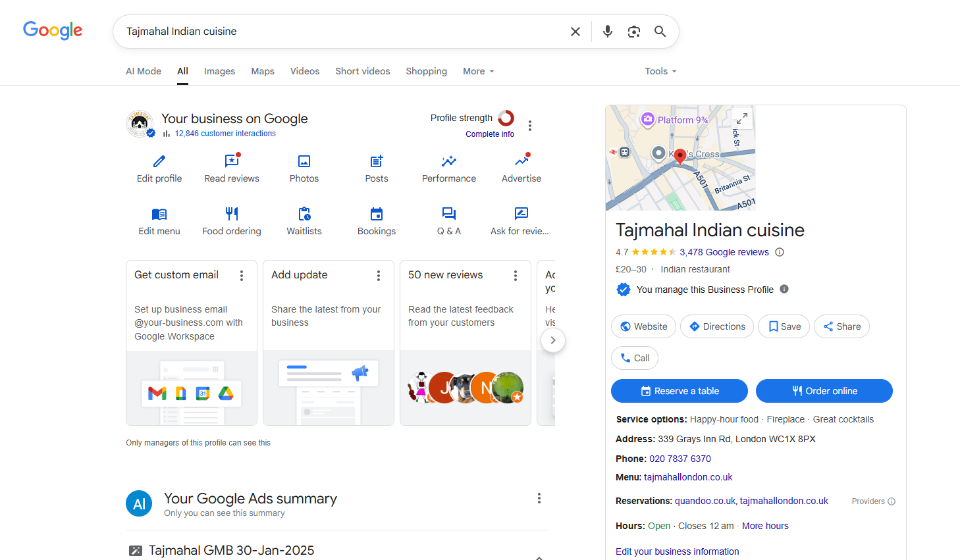Open the Food ordering option
960x560 pixels.
[x=232, y=214]
